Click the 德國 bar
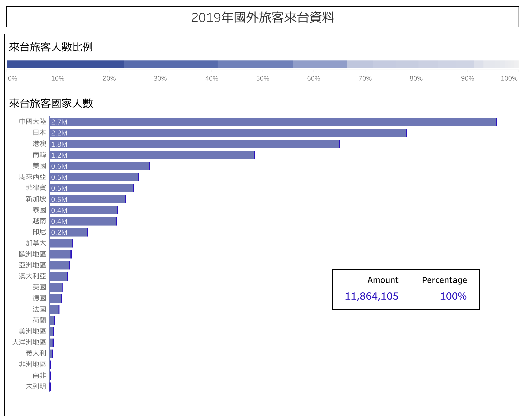This screenshot has width=525, height=420. [56, 298]
